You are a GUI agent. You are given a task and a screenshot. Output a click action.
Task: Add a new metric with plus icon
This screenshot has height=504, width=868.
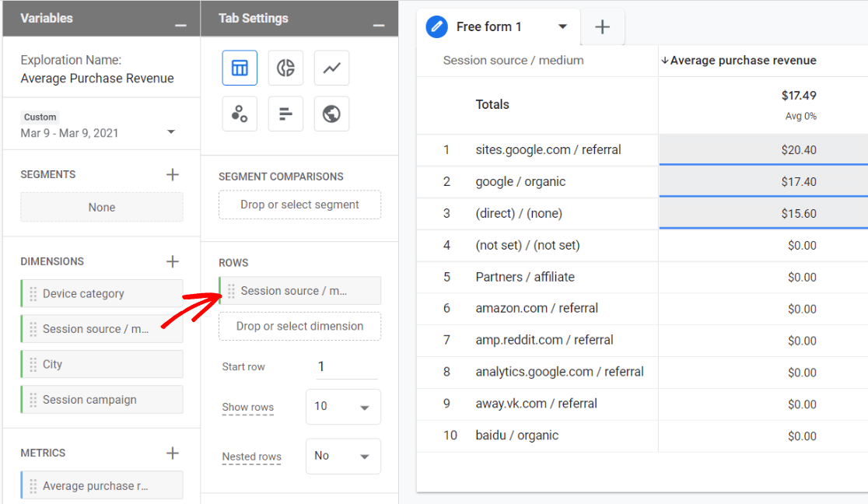click(x=173, y=453)
